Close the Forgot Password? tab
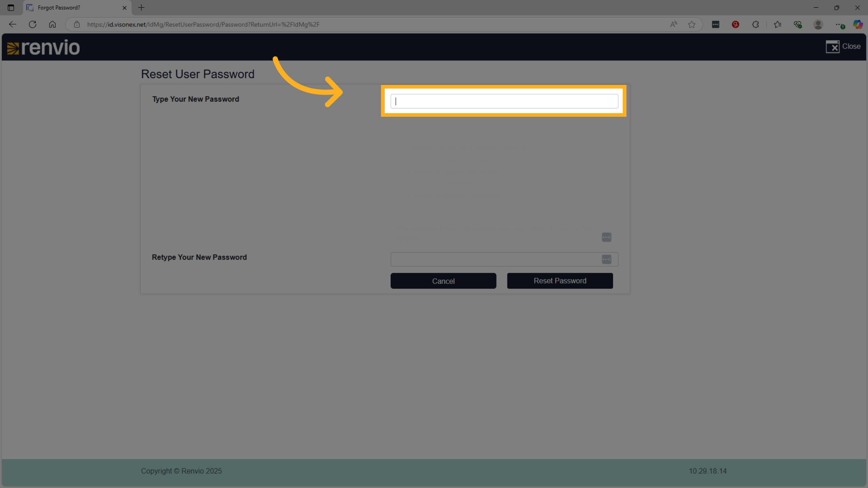The image size is (868, 488). coord(124,8)
